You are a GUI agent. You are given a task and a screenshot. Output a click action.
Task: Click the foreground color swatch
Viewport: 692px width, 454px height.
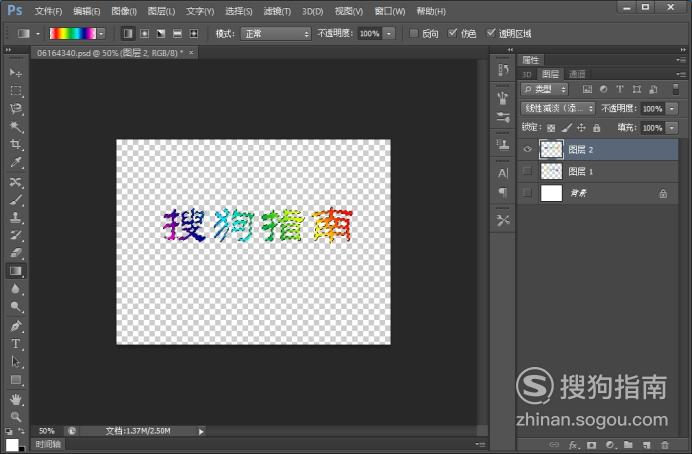pos(11,445)
